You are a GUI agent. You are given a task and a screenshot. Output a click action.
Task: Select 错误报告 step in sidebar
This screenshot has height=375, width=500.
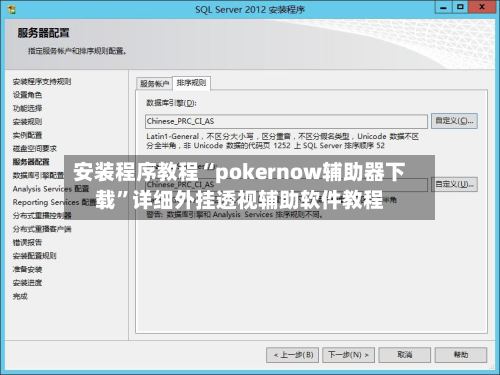tap(27, 242)
